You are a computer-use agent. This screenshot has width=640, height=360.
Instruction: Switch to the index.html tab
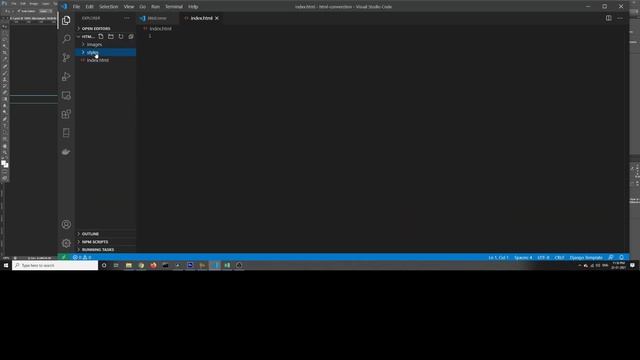tap(202, 18)
